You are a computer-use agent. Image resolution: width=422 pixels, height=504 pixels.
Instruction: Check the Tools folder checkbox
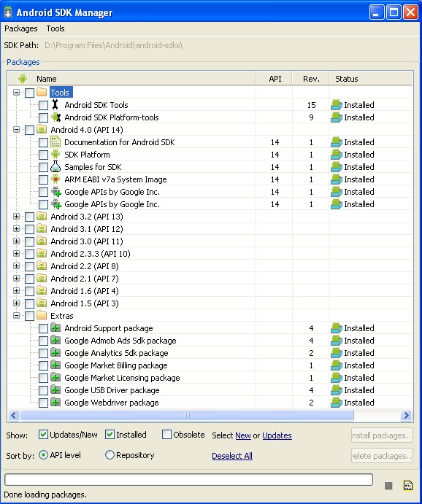point(30,93)
